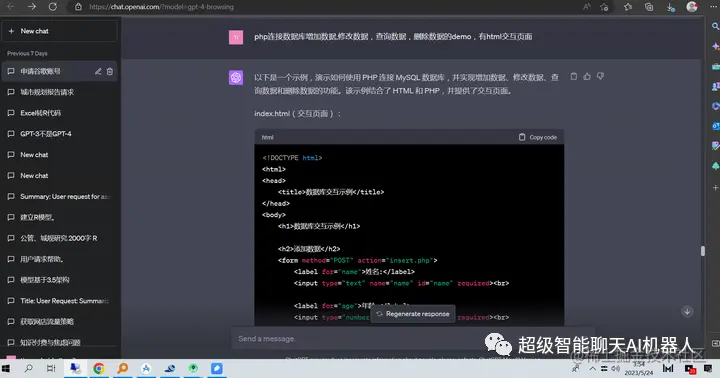Open Edge sidebar green tree icon

tap(715, 166)
